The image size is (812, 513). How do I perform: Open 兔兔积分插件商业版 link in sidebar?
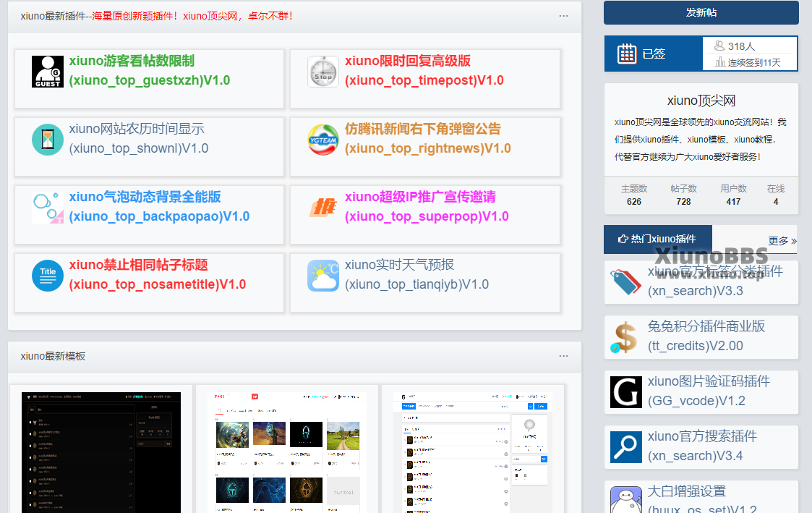tap(706, 336)
